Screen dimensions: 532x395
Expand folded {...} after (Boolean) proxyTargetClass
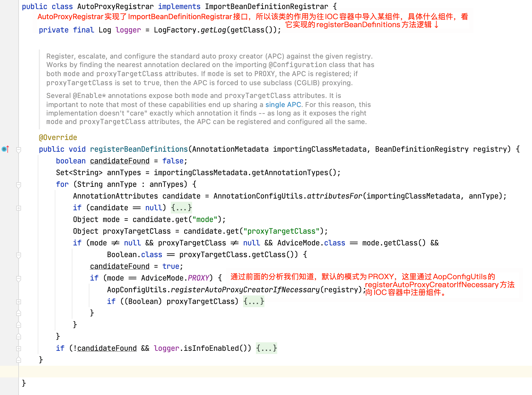[254, 301]
